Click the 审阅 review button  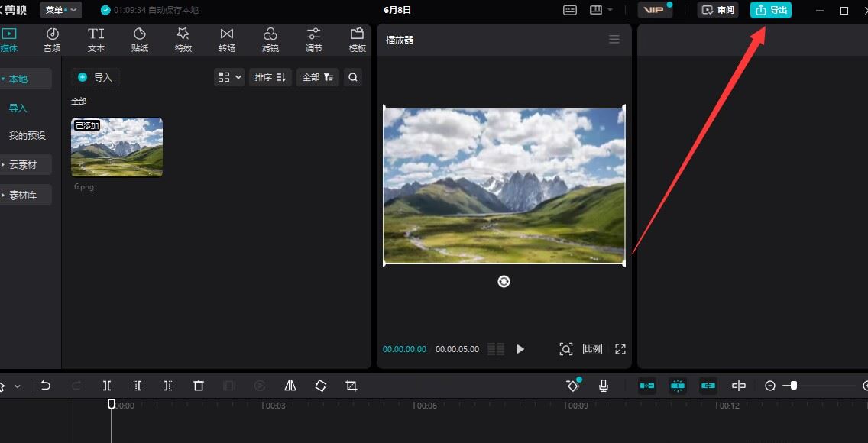pyautogui.click(x=717, y=10)
